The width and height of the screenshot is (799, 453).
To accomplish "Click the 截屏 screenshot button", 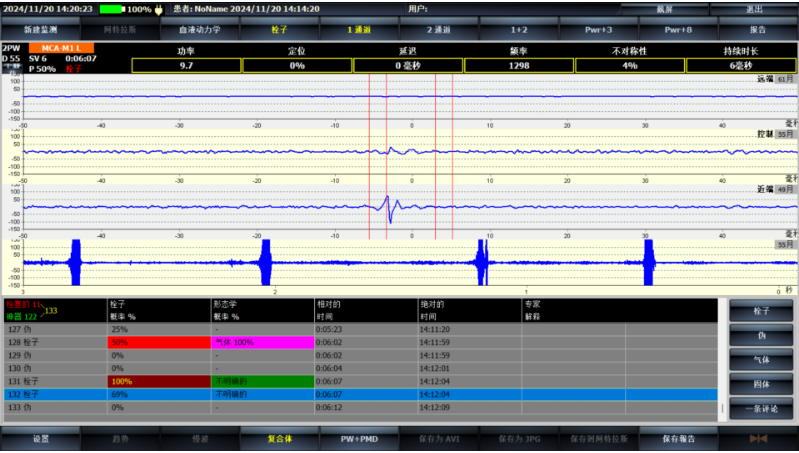I will click(x=664, y=9).
